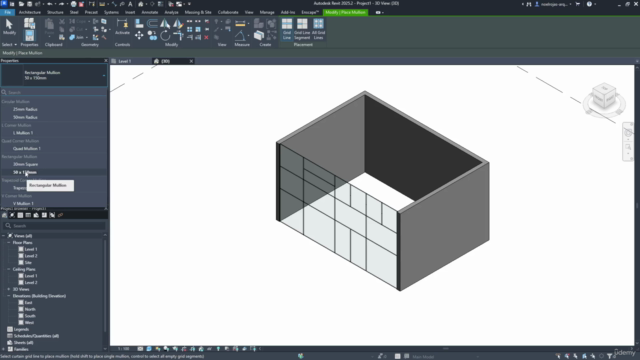
Task: Click the link icon in Project Browser toolbar
Action: 60,215
